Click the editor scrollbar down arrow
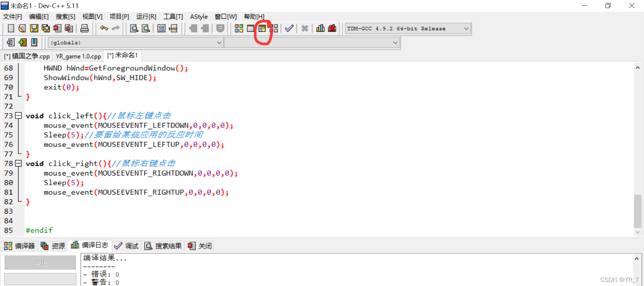Screen dimensions: 644x286 [638, 232]
